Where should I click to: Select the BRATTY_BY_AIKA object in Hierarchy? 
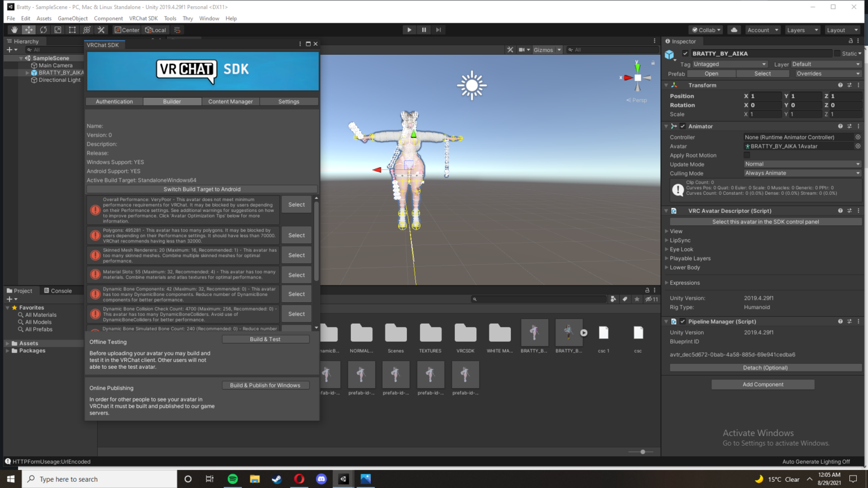tap(59, 72)
